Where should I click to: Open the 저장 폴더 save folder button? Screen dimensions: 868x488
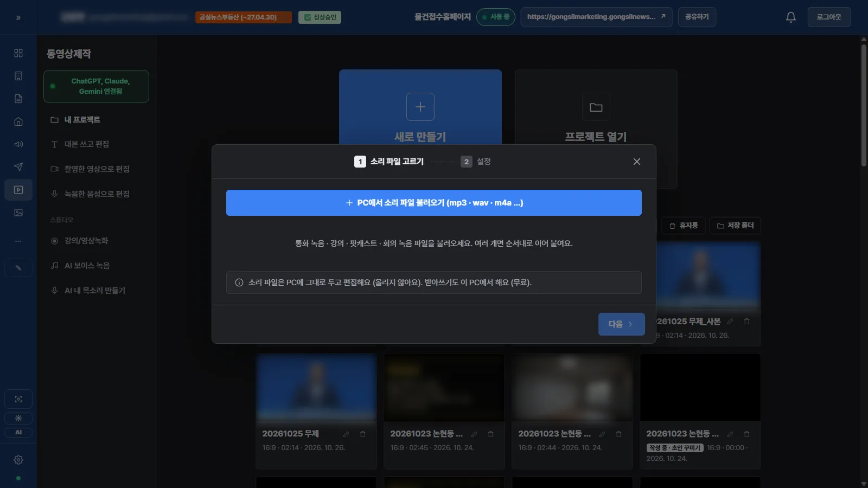click(735, 226)
